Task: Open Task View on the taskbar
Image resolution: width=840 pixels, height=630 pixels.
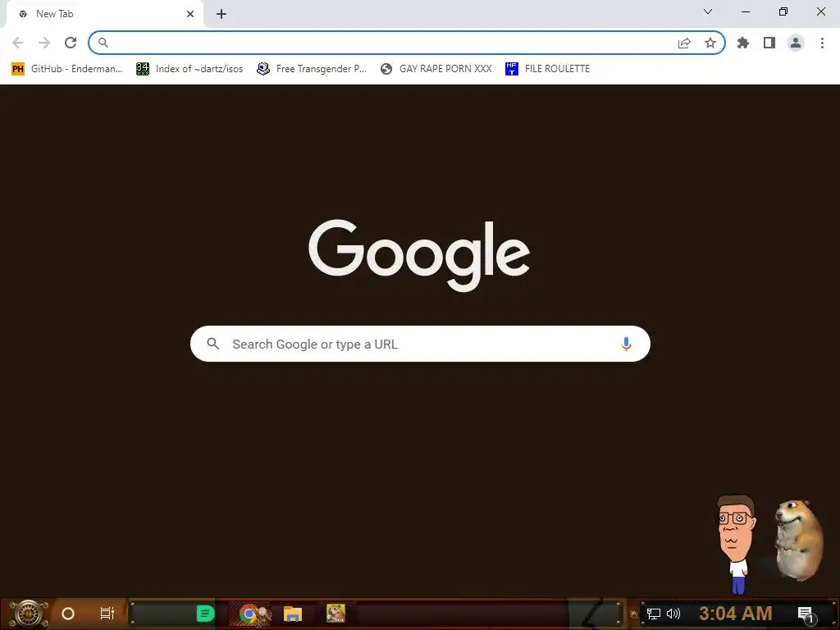Action: tap(107, 614)
